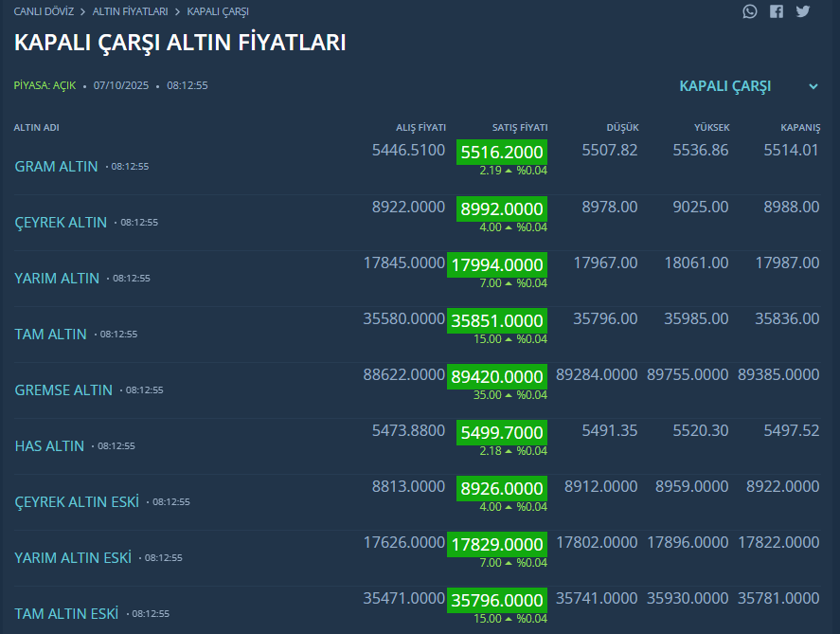Click the Twitter share icon
The image size is (840, 634).
pyautogui.click(x=803, y=11)
